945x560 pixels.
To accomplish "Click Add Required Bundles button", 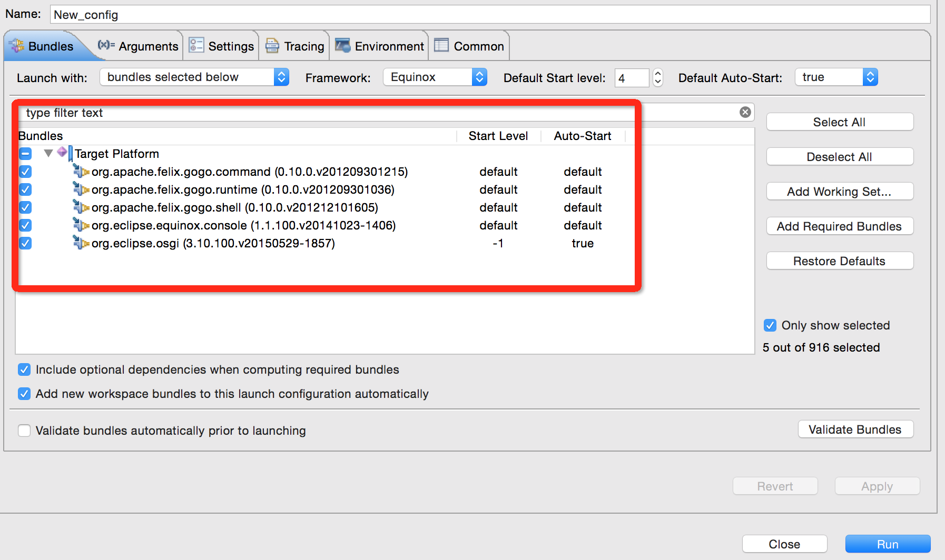I will pyautogui.click(x=840, y=226).
